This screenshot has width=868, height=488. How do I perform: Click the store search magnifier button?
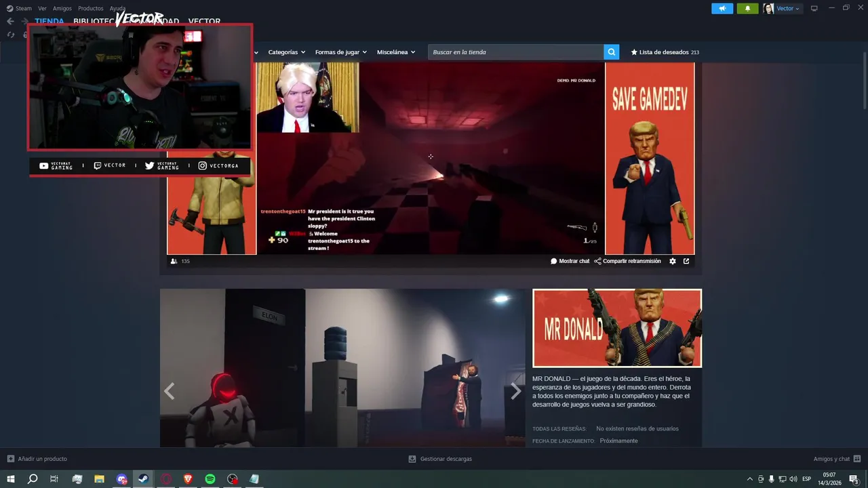point(612,52)
